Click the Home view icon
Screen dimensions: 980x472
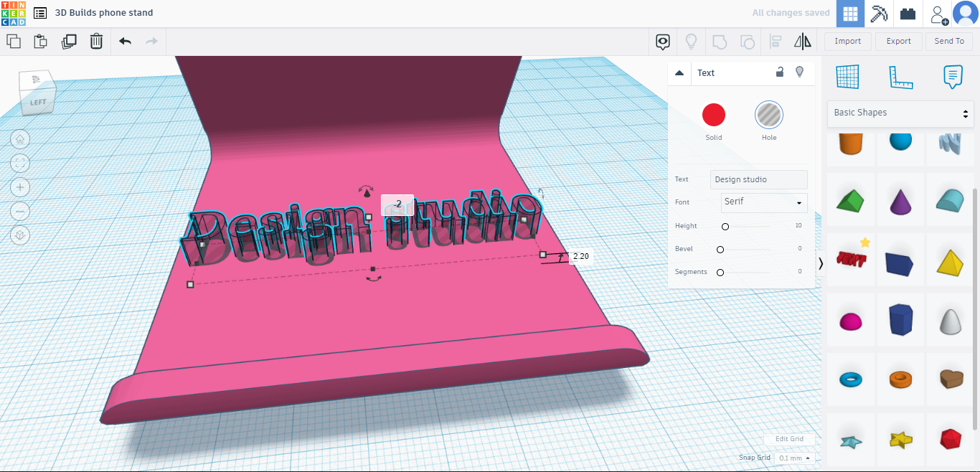20,139
